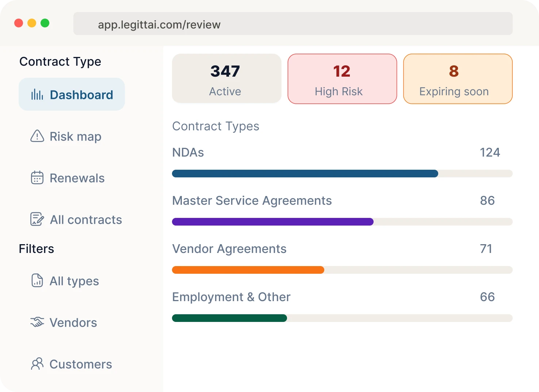
Task: Filter contracts by Vendors
Action: [73, 322]
